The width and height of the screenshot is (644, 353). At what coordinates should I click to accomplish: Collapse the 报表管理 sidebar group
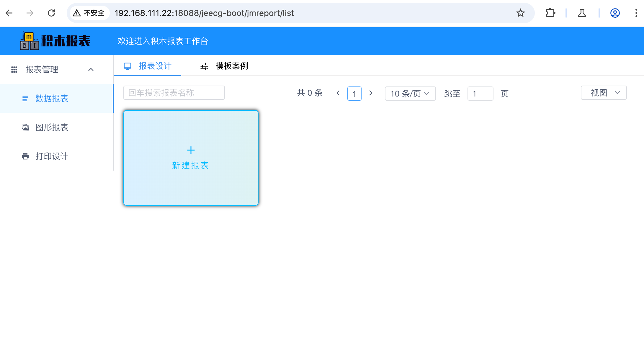91,70
